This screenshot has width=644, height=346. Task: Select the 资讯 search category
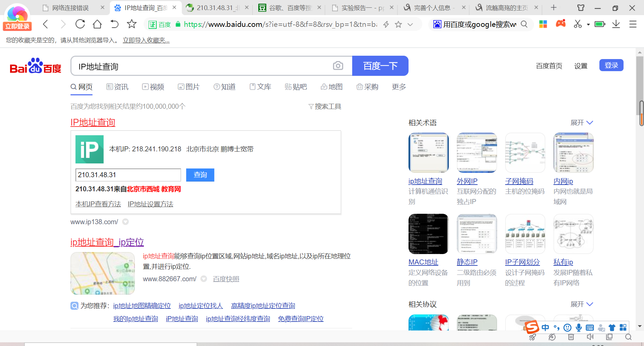117,87
